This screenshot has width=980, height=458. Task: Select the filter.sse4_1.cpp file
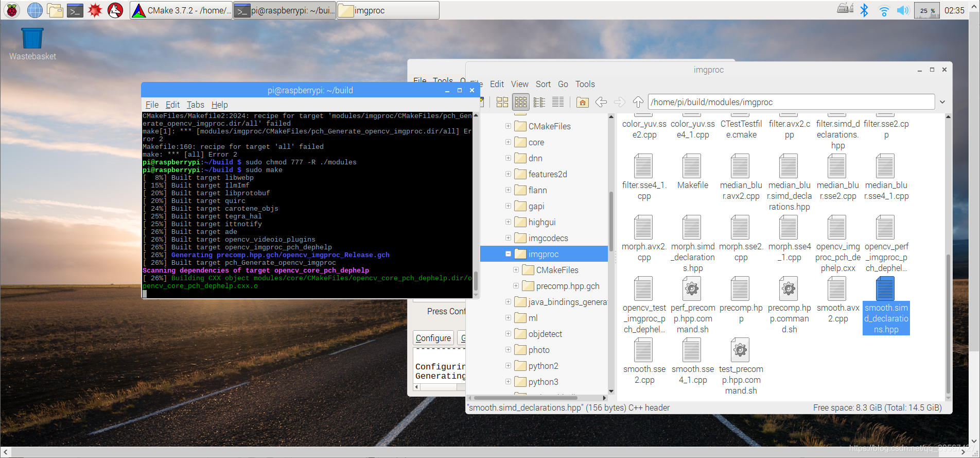pos(644,177)
